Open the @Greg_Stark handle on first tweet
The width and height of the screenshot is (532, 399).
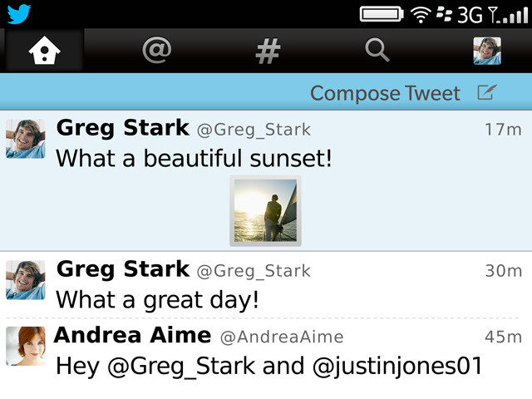click(x=254, y=130)
